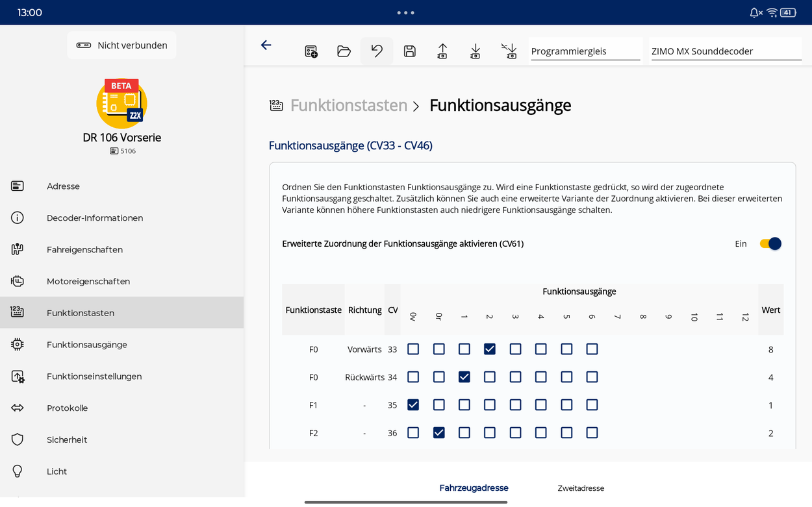Click the Funktionstasten breadcrumb link
The width and height of the screenshot is (812, 507).
[348, 105]
